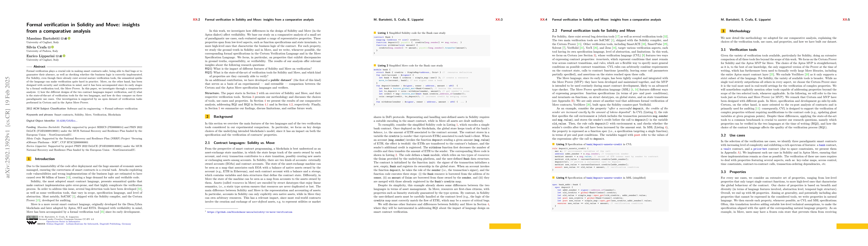
Task: Click the blue 'price-bet' contract link
Action: pos(761,149)
